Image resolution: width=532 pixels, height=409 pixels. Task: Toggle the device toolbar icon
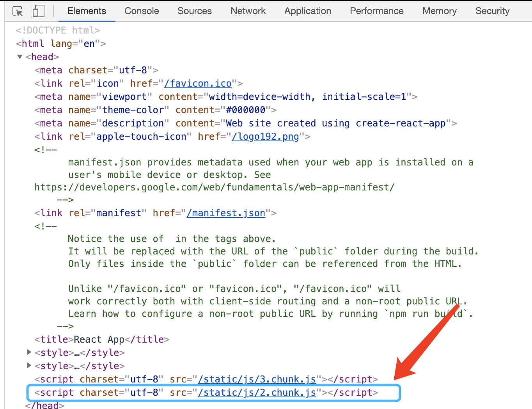[38, 11]
